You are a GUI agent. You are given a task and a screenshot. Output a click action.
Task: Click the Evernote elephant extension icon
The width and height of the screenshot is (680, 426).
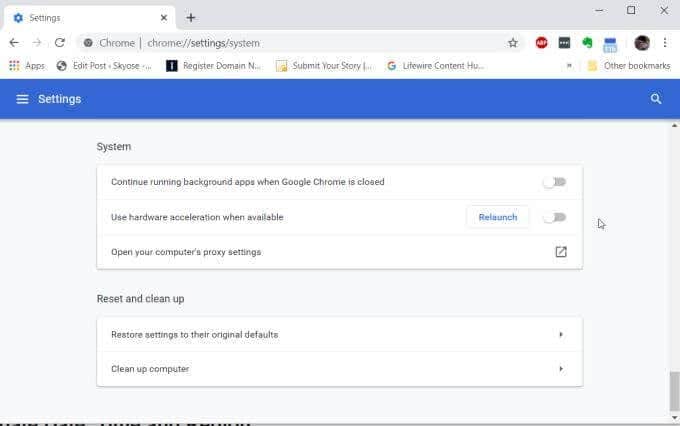pos(587,43)
